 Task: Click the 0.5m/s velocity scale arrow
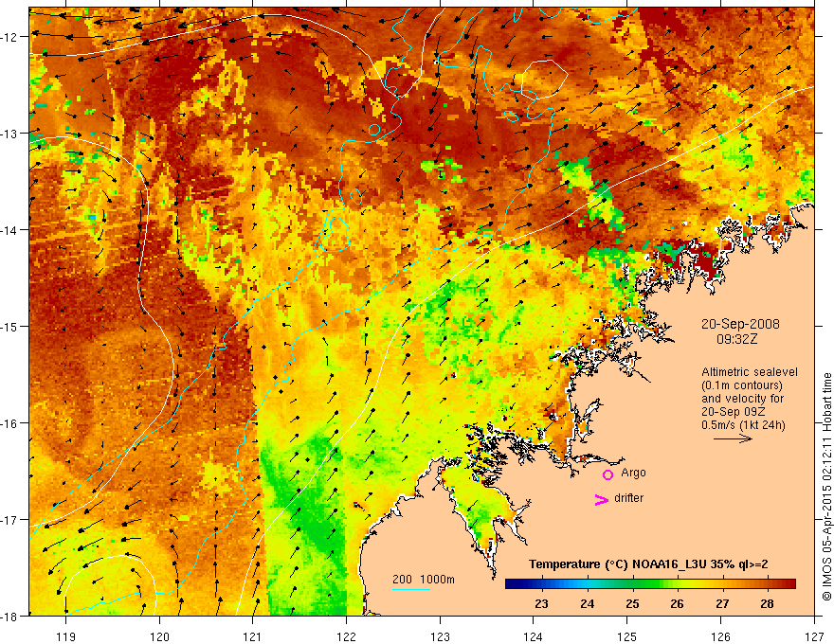point(733,438)
